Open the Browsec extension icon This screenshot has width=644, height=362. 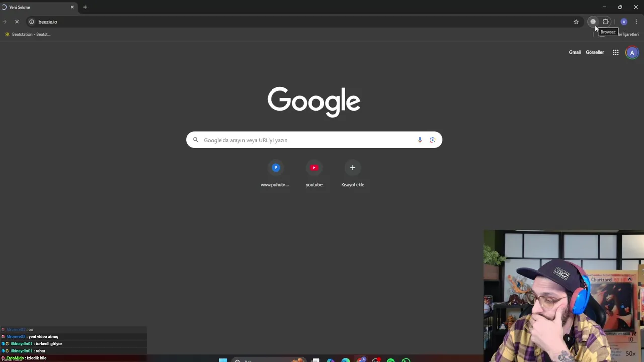(593, 22)
